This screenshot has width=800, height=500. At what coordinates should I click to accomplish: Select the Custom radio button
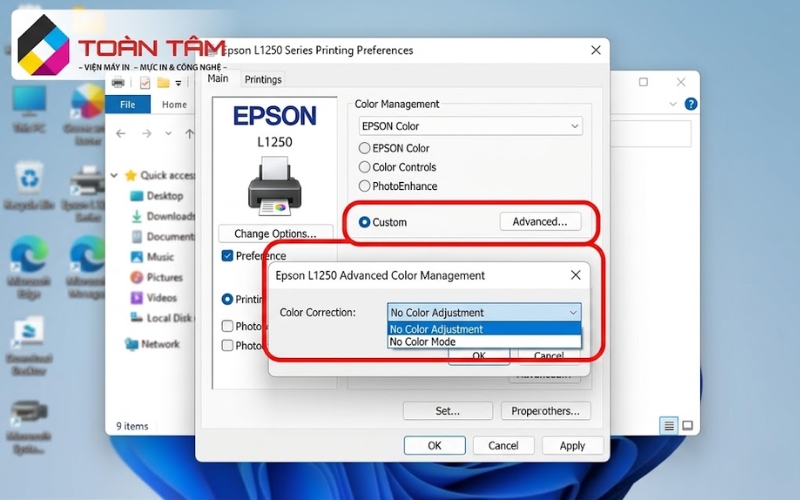click(364, 222)
